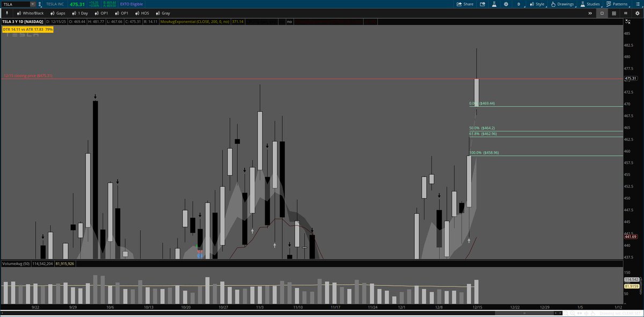Click the VolumeAvg (50) study label
Screen dimensions: 644x317
(x=16, y=264)
